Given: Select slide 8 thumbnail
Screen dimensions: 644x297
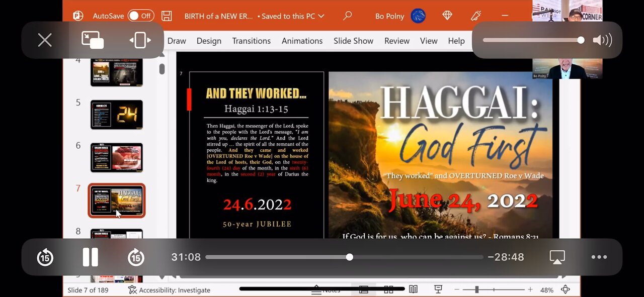Looking at the screenshot, I should point(117,234).
